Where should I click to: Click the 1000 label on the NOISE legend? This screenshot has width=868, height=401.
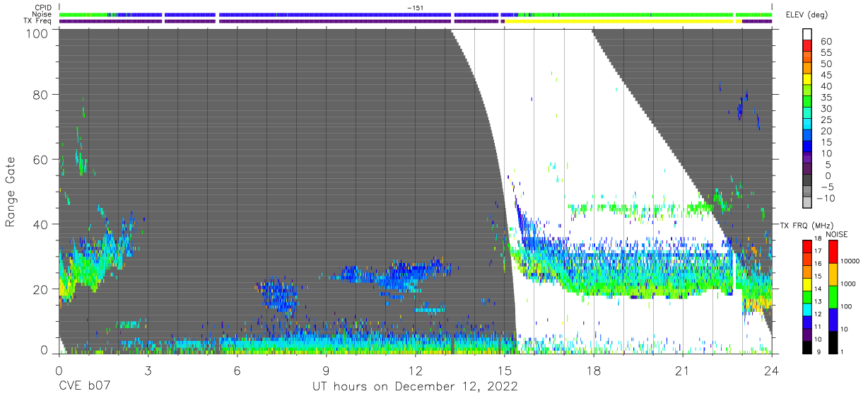pyautogui.click(x=848, y=284)
